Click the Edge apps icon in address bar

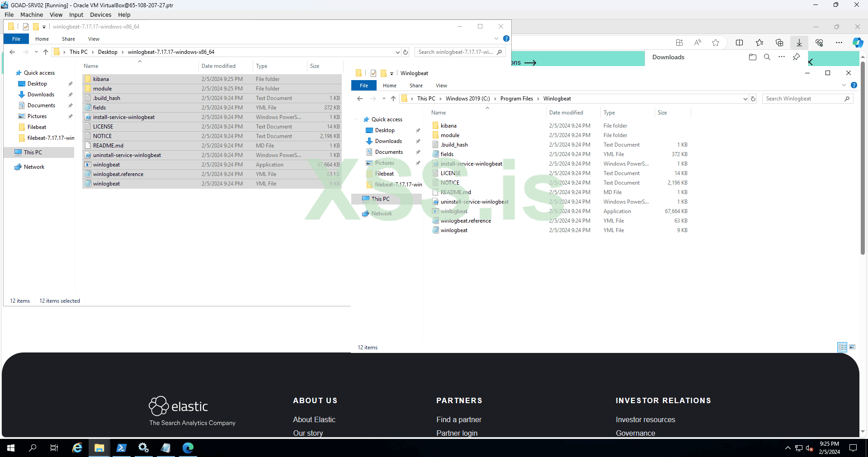tap(679, 43)
